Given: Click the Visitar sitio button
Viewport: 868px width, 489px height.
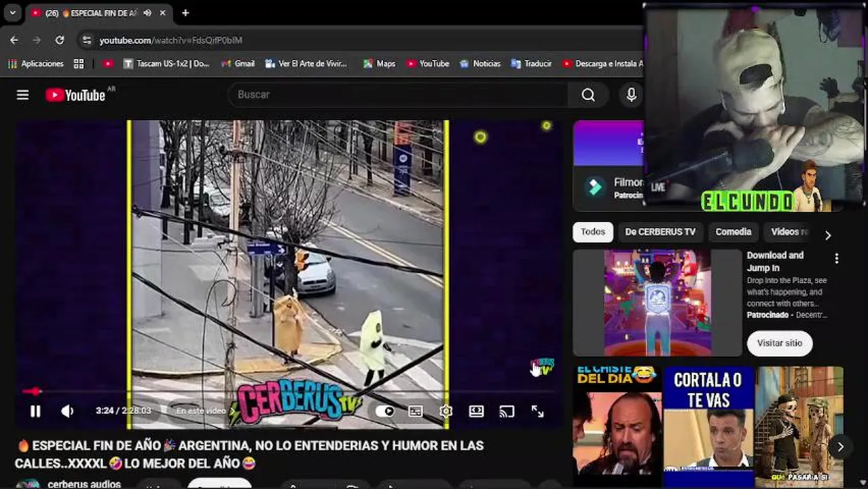Looking at the screenshot, I should [x=780, y=343].
